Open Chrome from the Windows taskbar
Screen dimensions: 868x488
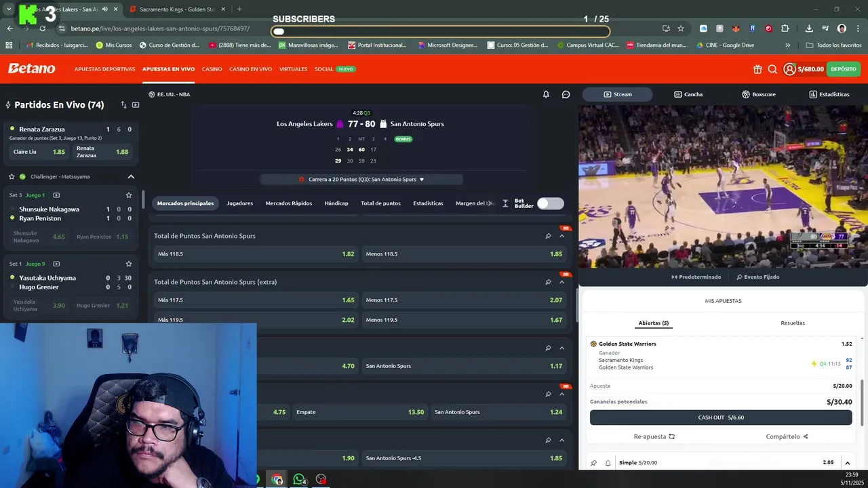point(277,479)
